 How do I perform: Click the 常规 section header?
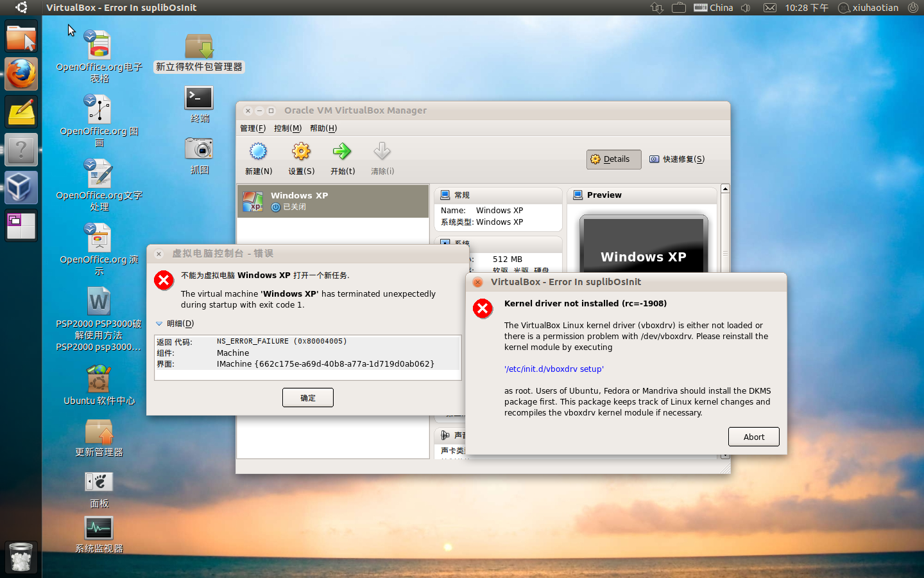(498, 195)
